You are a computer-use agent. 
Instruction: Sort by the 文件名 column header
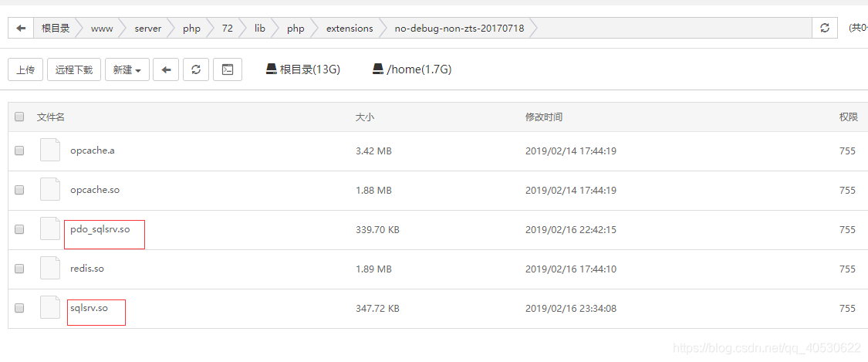(x=51, y=117)
